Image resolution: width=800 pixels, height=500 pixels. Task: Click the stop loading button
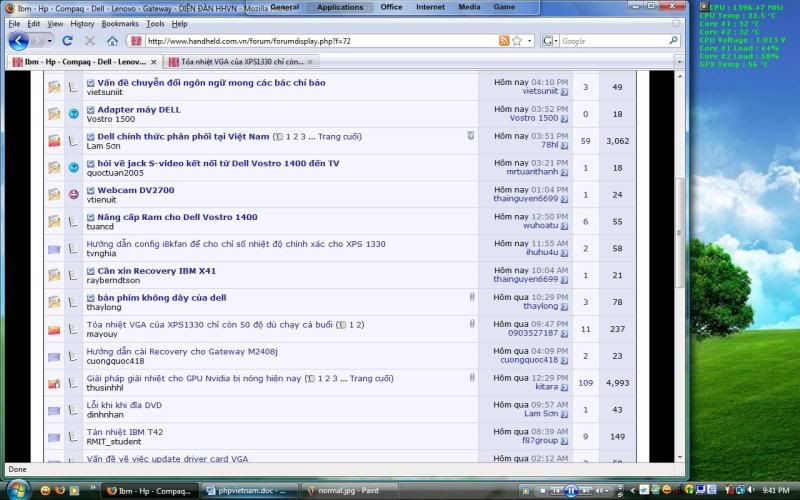tap(90, 41)
